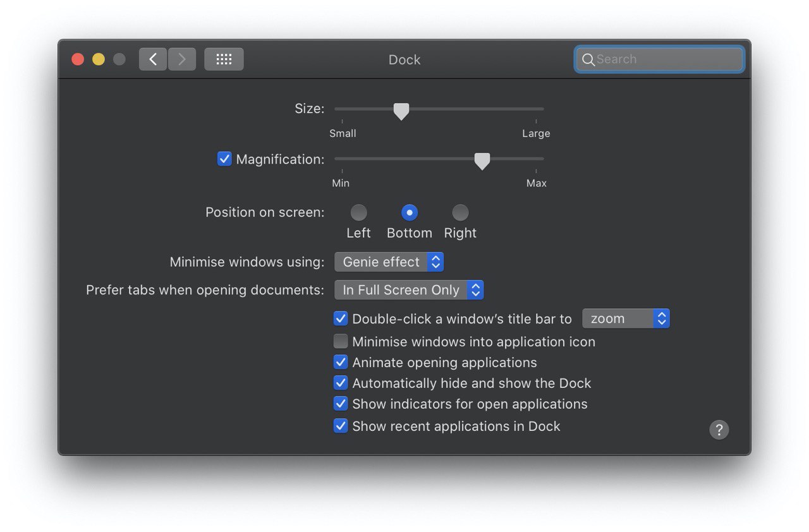Select Right dock position radio button
This screenshot has width=809, height=532.
pyautogui.click(x=460, y=212)
